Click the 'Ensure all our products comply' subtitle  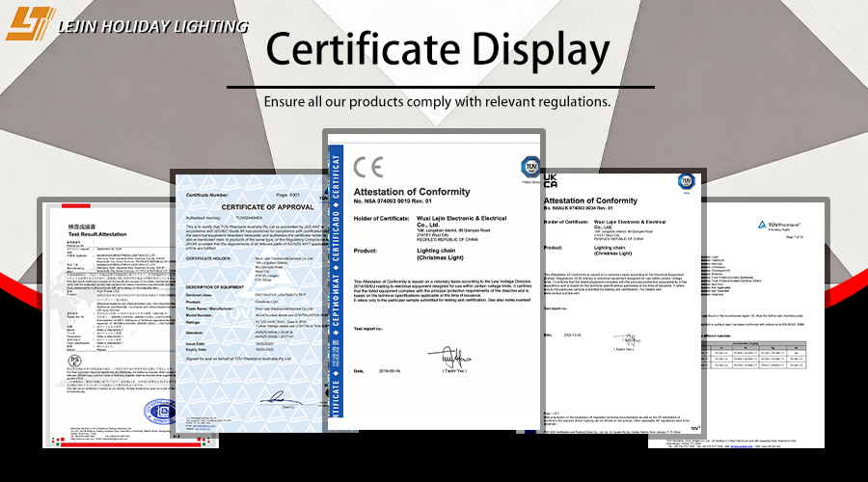[437, 102]
